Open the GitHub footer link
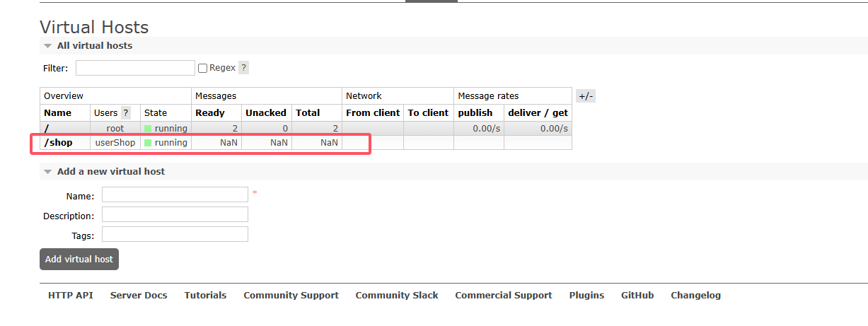 click(x=637, y=296)
